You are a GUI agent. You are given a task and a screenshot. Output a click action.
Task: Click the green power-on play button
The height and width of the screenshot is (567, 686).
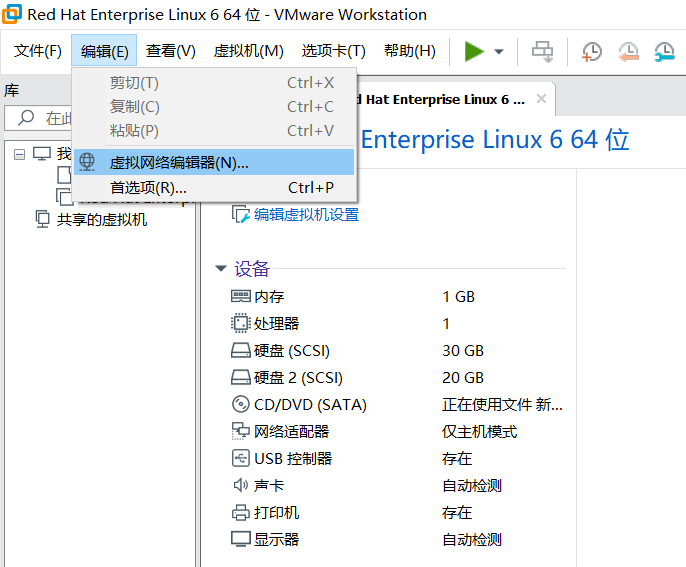point(473,52)
